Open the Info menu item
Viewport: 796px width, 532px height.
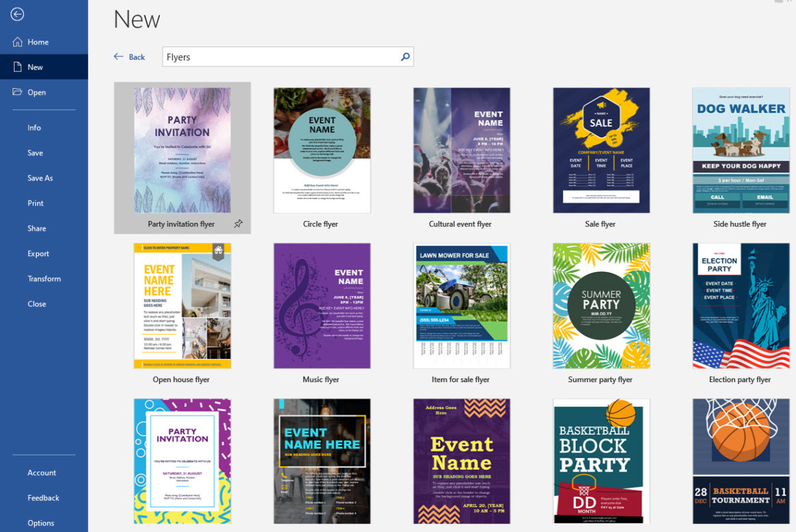pos(34,127)
